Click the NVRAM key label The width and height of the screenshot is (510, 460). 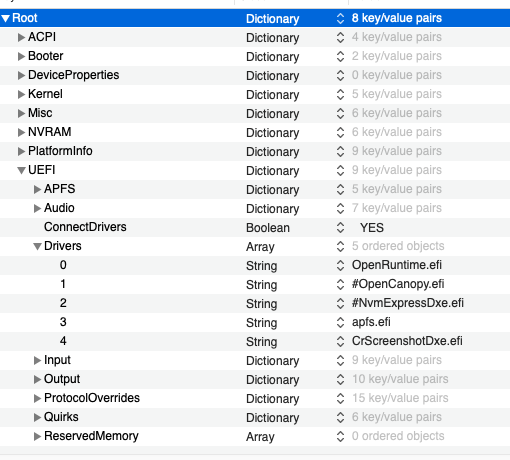50,132
